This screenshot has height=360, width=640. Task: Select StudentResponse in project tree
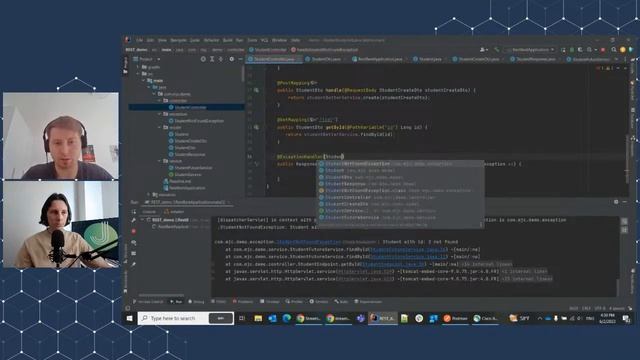click(x=187, y=154)
